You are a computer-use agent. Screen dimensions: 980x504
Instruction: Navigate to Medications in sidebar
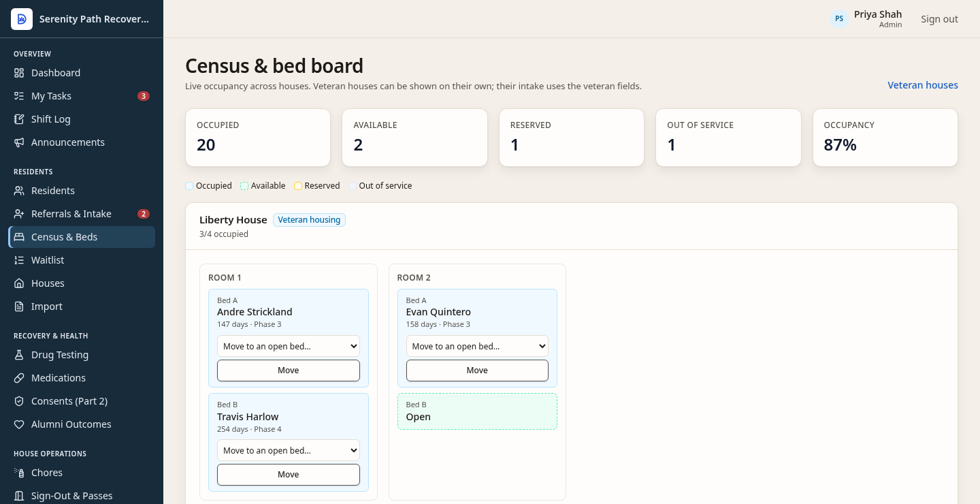[x=82, y=378]
